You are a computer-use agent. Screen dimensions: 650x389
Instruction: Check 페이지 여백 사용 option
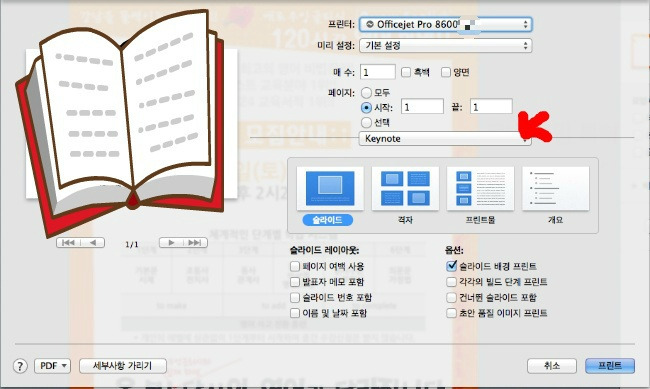click(x=295, y=266)
